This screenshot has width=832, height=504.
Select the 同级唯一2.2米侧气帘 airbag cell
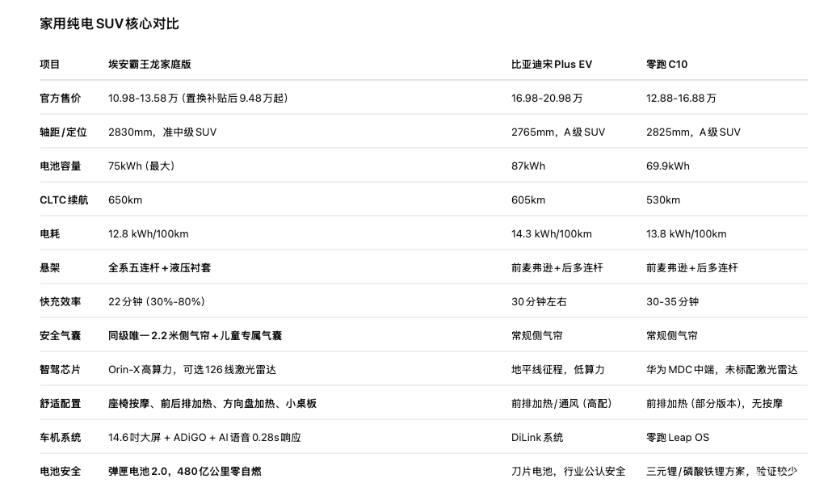pos(195,336)
